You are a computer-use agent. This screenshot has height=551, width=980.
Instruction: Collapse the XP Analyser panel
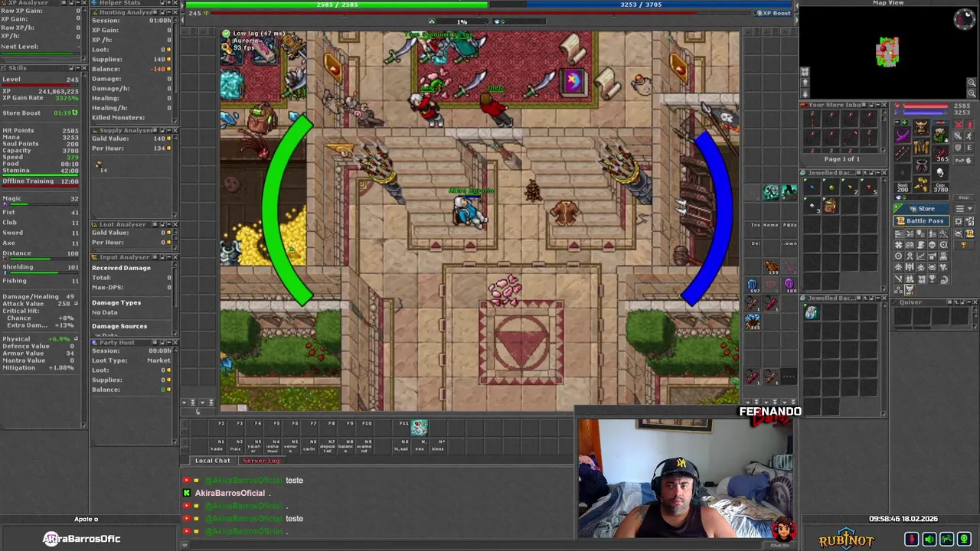(x=78, y=2)
